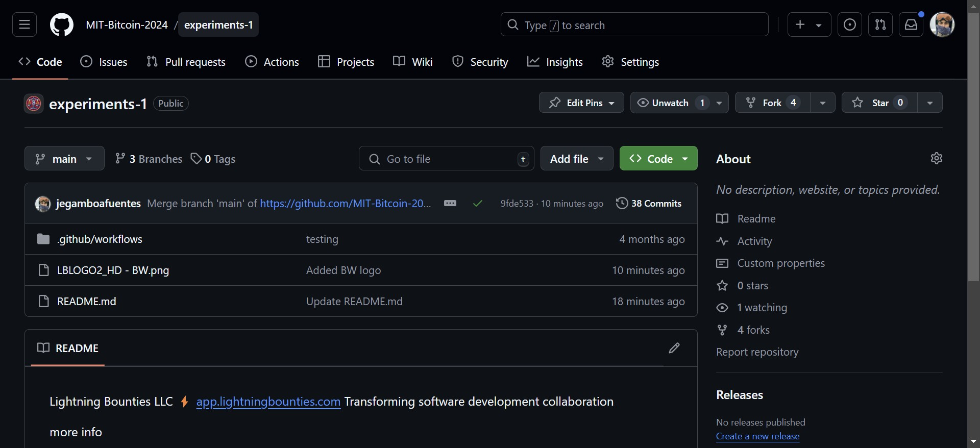Screen dimensions: 980x448
Task: Switch to the Actions tab
Action: [x=272, y=62]
